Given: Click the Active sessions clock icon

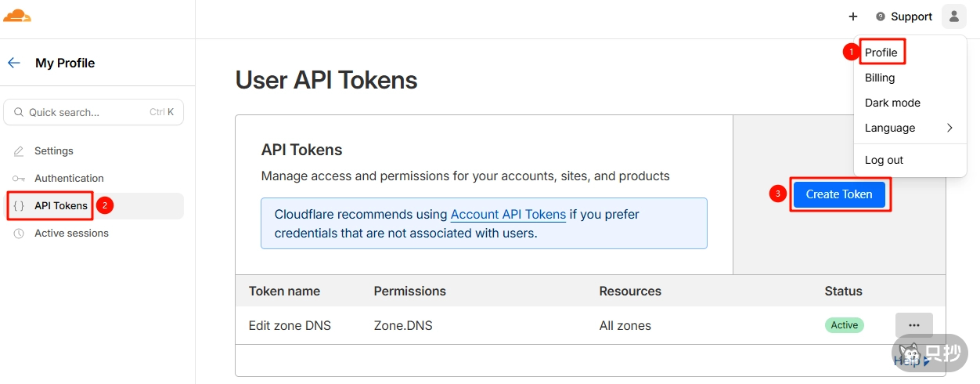Looking at the screenshot, I should (x=19, y=233).
